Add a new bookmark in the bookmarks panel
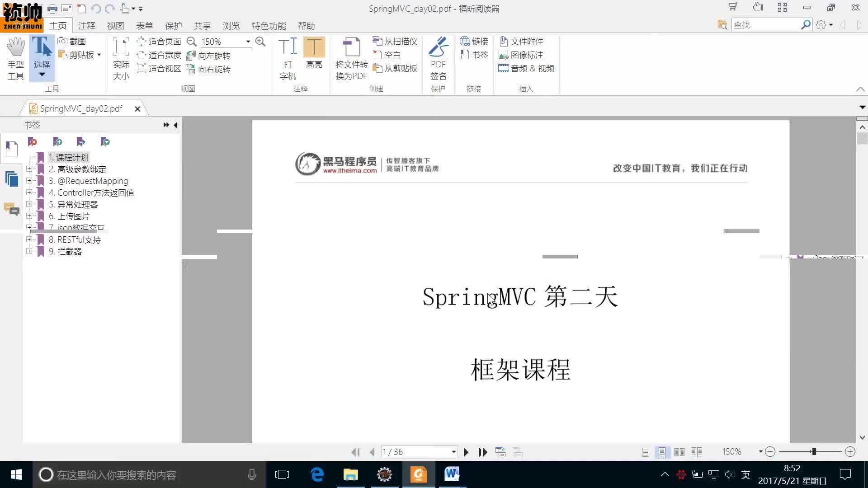Image resolution: width=868 pixels, height=488 pixels. pyautogui.click(x=57, y=142)
